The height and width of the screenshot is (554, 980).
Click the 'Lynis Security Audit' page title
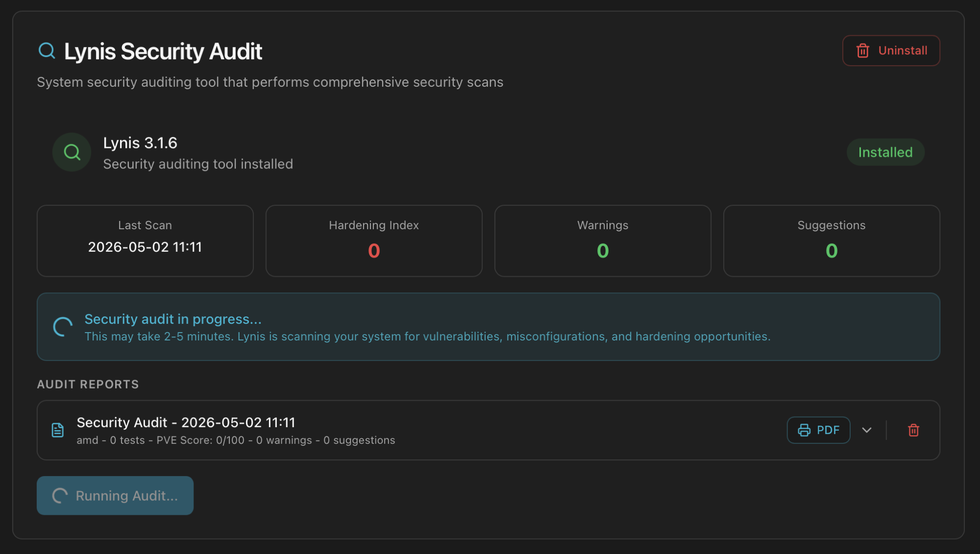[163, 51]
